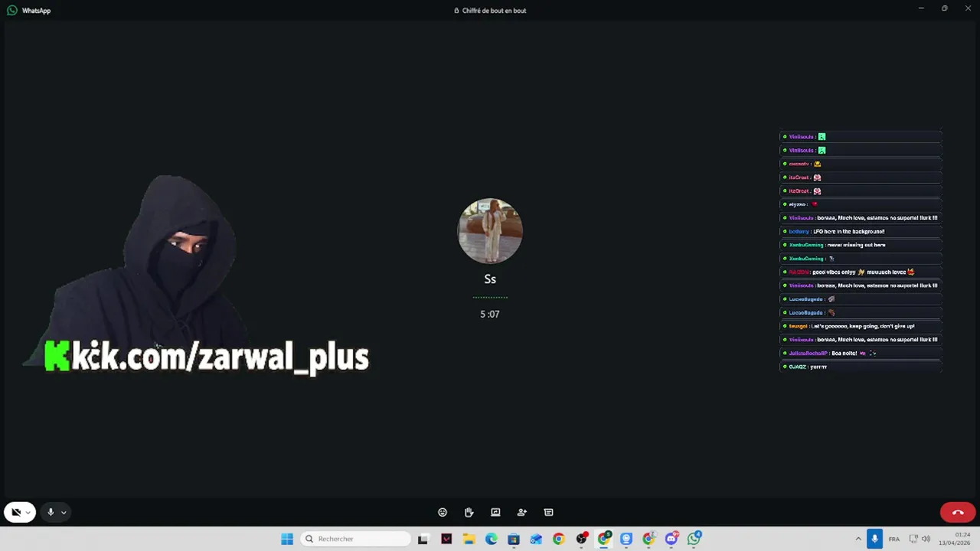Click the blue microphone tray indicator
The image size is (980, 551).
[874, 539]
